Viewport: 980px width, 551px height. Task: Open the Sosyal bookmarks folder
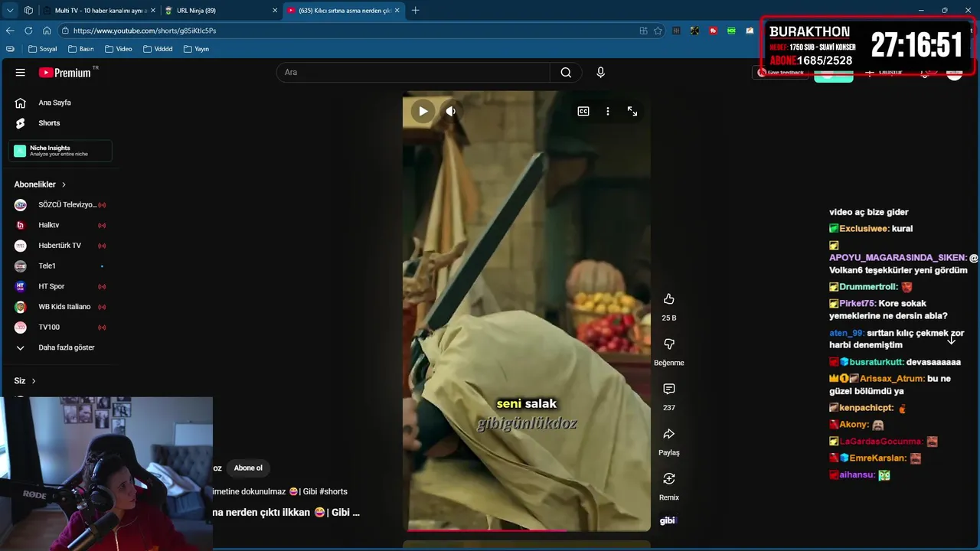click(x=43, y=49)
